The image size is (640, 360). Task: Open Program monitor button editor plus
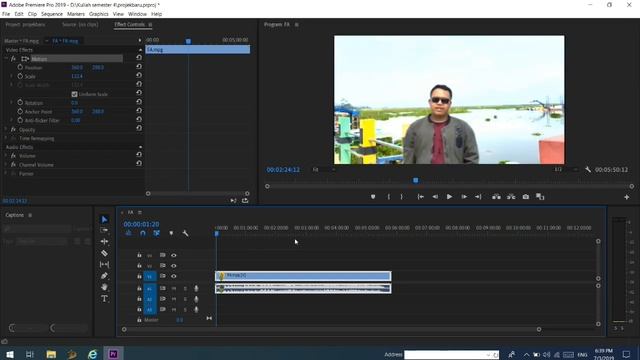click(x=627, y=197)
